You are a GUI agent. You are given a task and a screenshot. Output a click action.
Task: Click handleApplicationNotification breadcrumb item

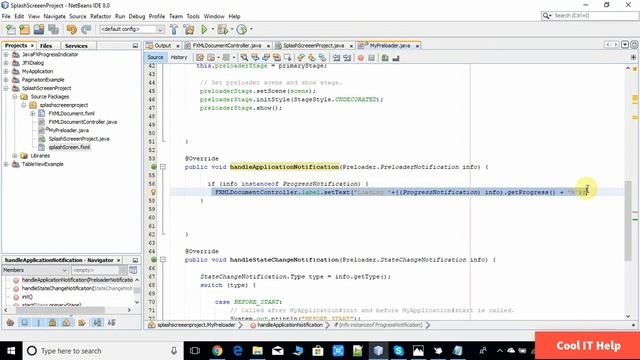(290, 325)
